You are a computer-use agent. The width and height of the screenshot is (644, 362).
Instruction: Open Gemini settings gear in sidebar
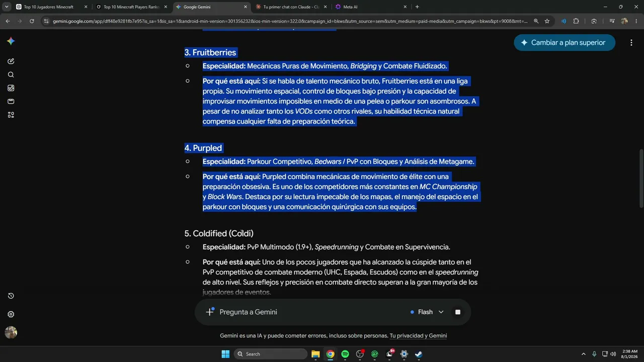pyautogui.click(x=11, y=314)
